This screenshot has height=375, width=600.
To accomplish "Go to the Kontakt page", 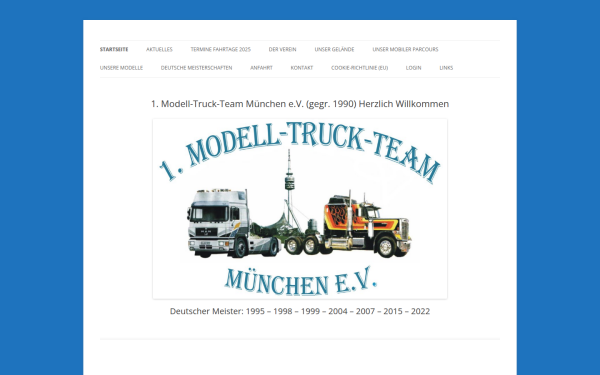I will pos(302,68).
